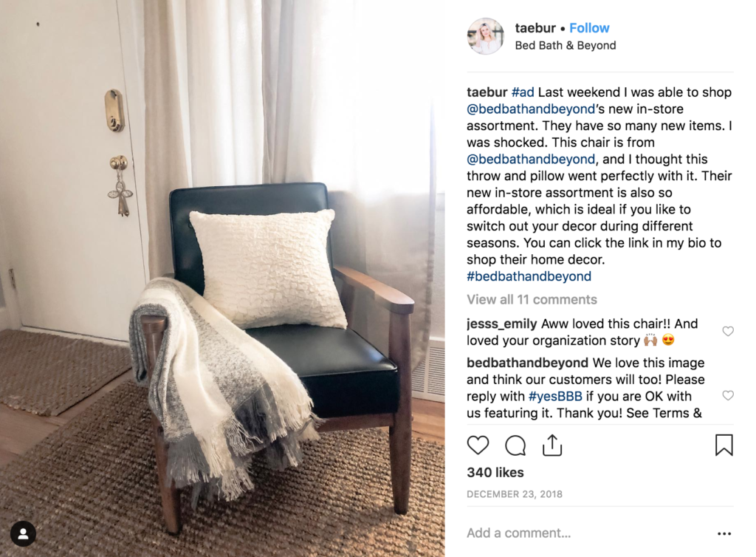The height and width of the screenshot is (557, 756).
Task: Like jesss_emily's comment heart
Action: pos(728,331)
